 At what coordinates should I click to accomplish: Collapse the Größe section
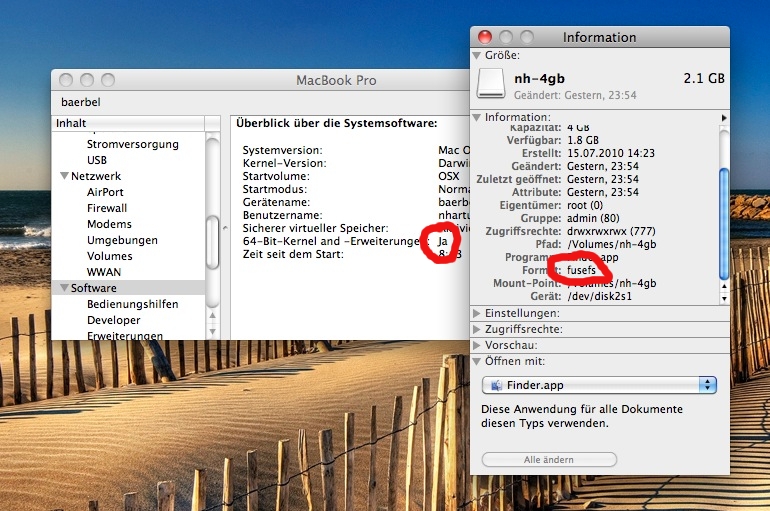(476, 55)
